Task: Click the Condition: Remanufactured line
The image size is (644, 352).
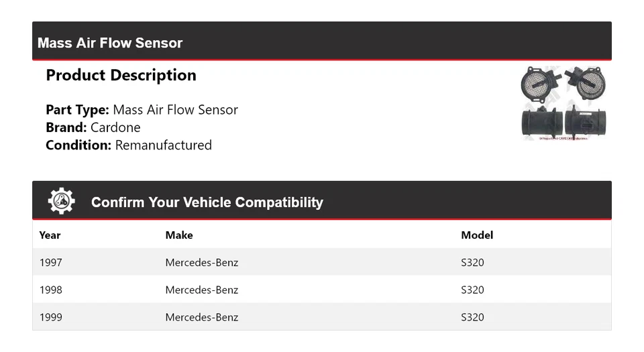Action: (129, 145)
